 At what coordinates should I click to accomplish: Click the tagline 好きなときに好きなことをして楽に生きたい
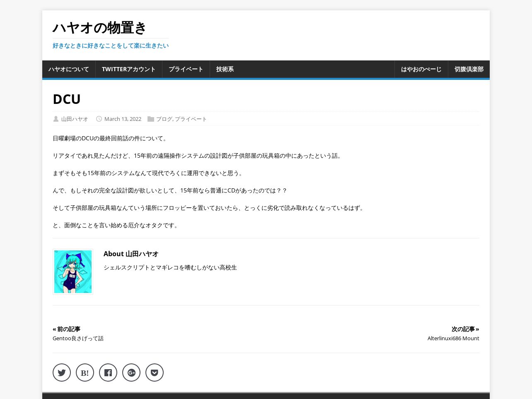tap(111, 46)
